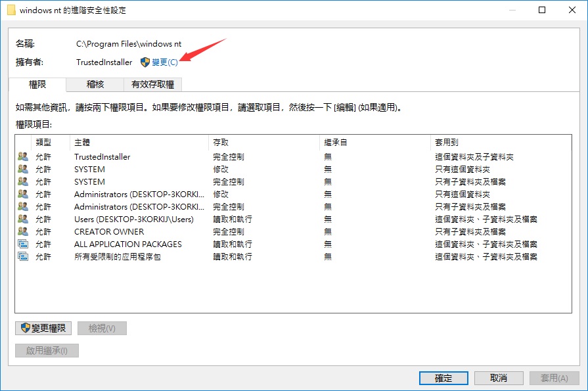Close the 進階安全性設定 window

click(x=572, y=10)
